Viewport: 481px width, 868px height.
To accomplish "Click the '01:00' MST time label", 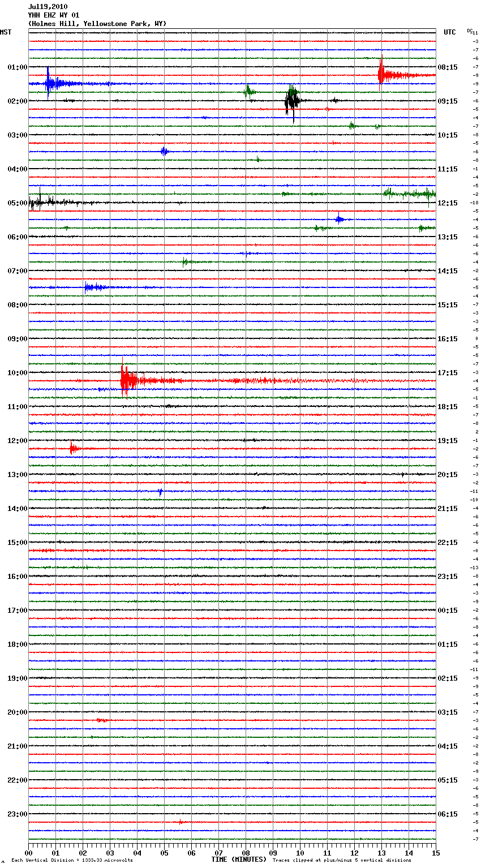I will point(18,67).
